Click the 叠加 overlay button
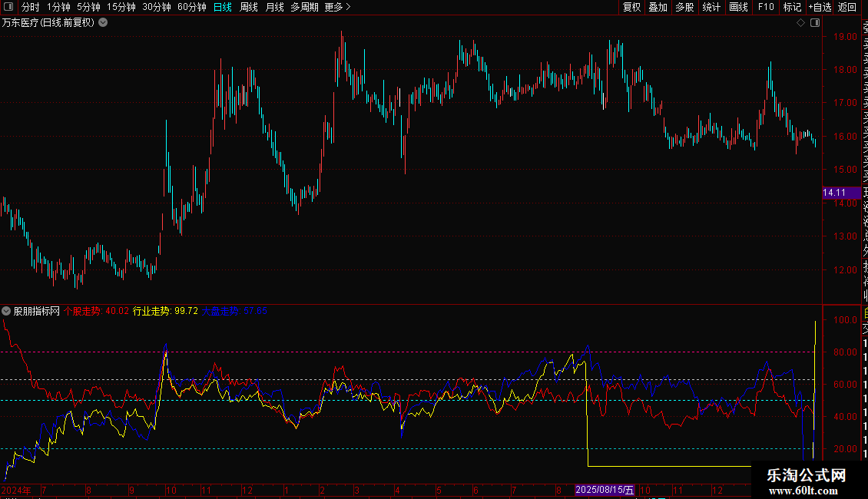Image resolution: width=868 pixels, height=499 pixels. [658, 7]
